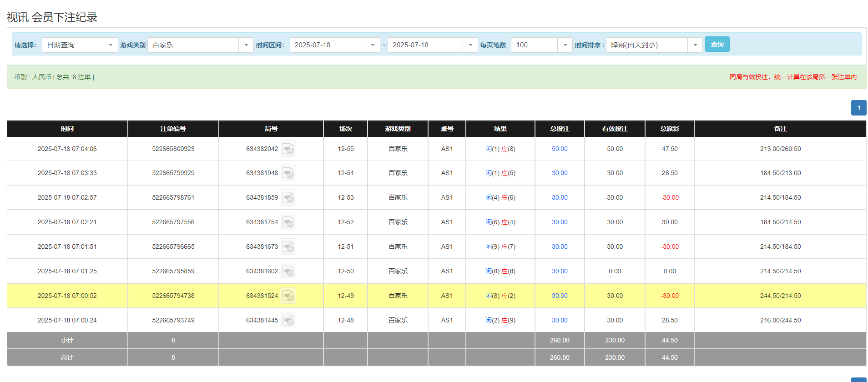Click the 时间 column header
868x382 pixels.
(x=67, y=129)
